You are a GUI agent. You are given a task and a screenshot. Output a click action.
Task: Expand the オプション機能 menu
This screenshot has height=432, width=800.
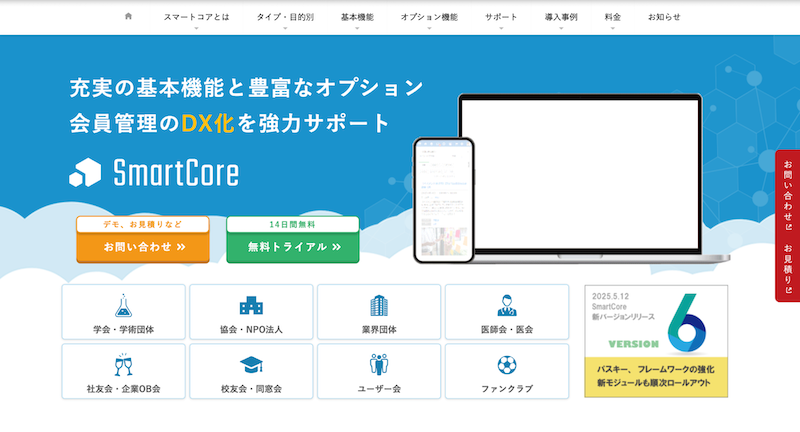point(429,18)
